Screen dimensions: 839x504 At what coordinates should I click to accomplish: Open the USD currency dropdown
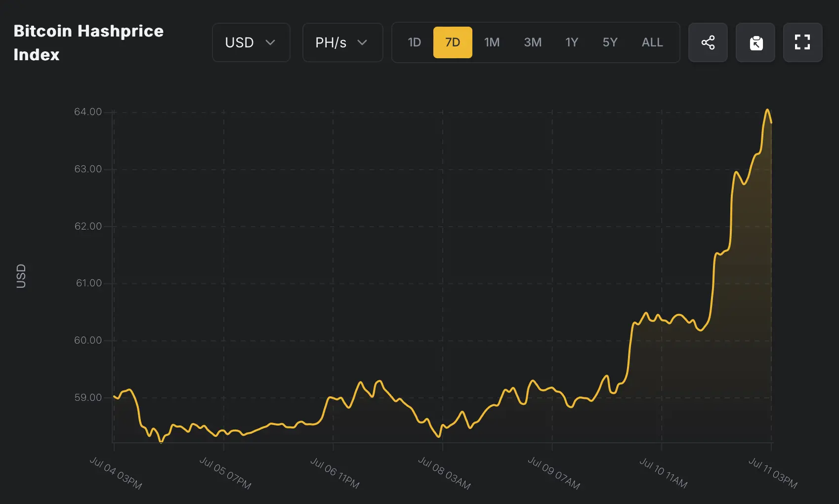coord(251,42)
